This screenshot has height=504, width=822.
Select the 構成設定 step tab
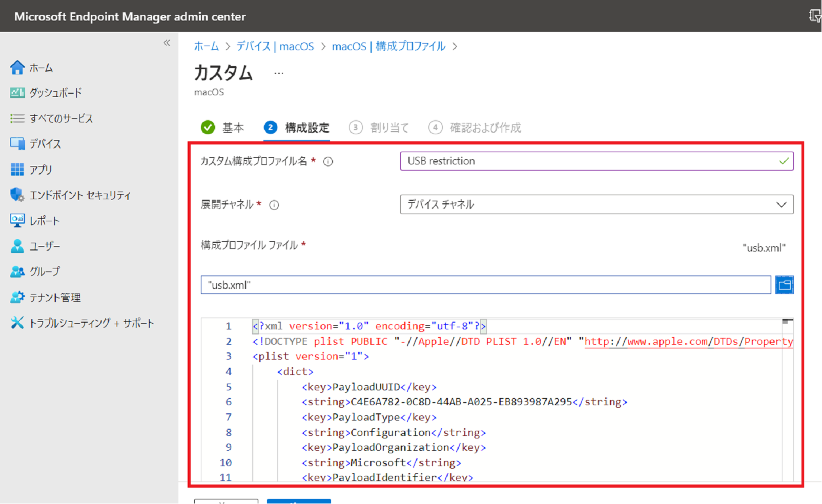(x=297, y=128)
